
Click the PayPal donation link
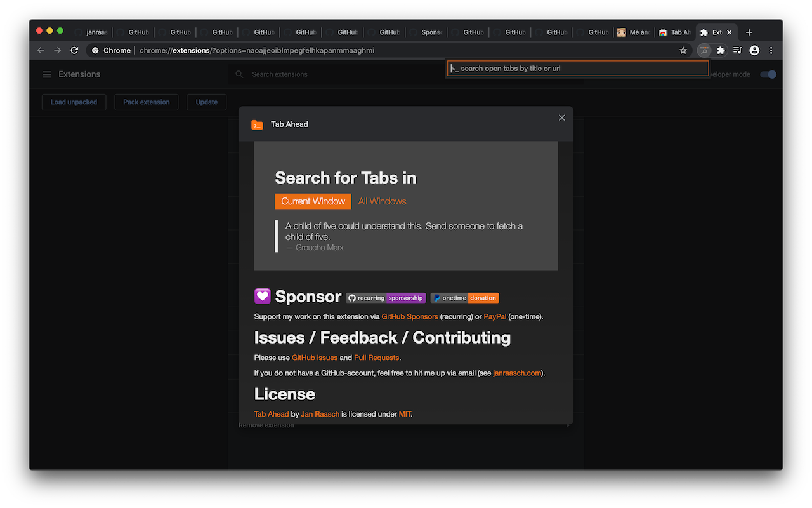click(x=495, y=316)
